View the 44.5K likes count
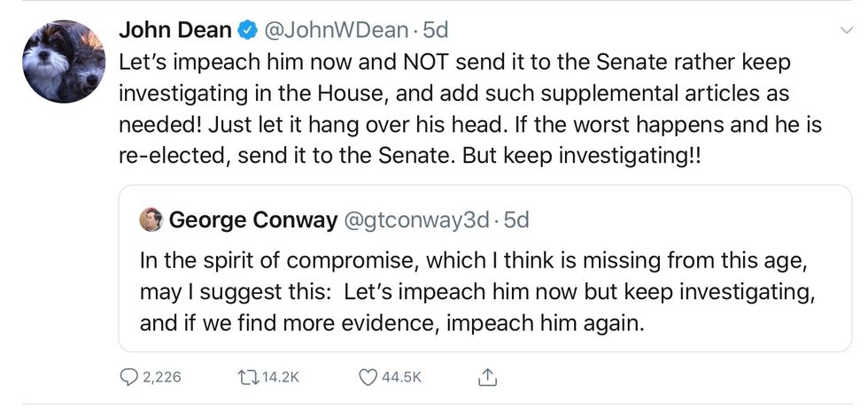 [x=401, y=377]
